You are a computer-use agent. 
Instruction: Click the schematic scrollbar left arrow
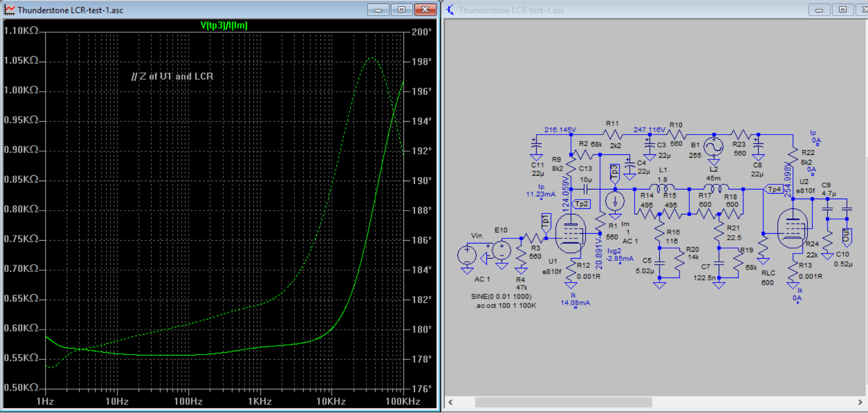pyautogui.click(x=450, y=402)
